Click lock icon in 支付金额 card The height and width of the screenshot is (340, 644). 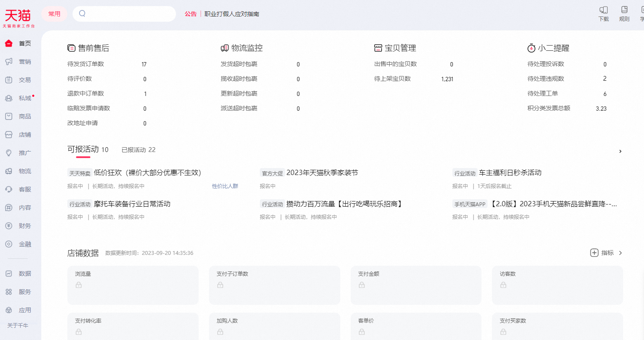point(362,285)
